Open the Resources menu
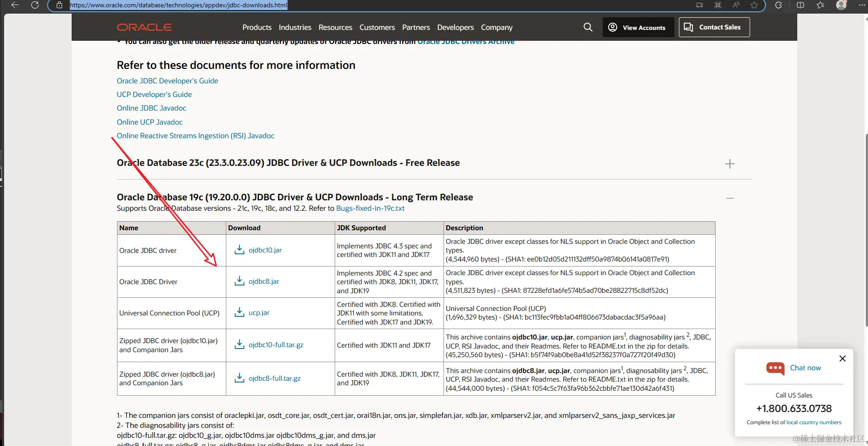 click(x=336, y=27)
